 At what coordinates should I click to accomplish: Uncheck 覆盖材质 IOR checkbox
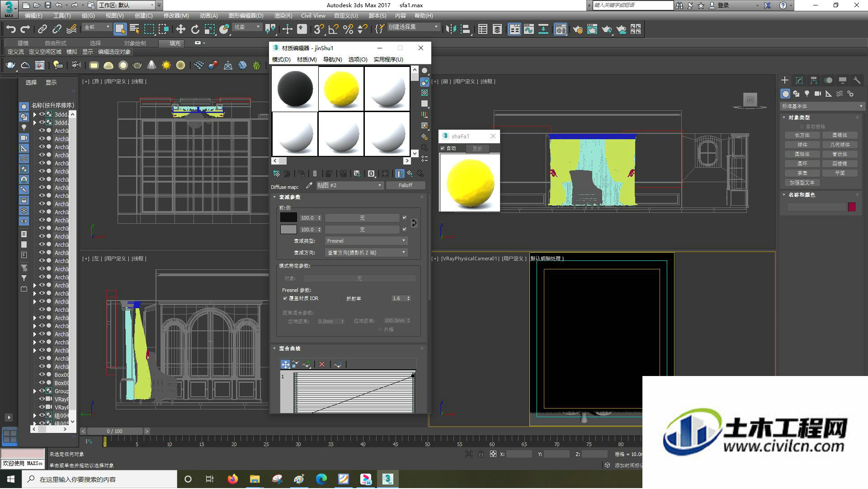tap(285, 298)
